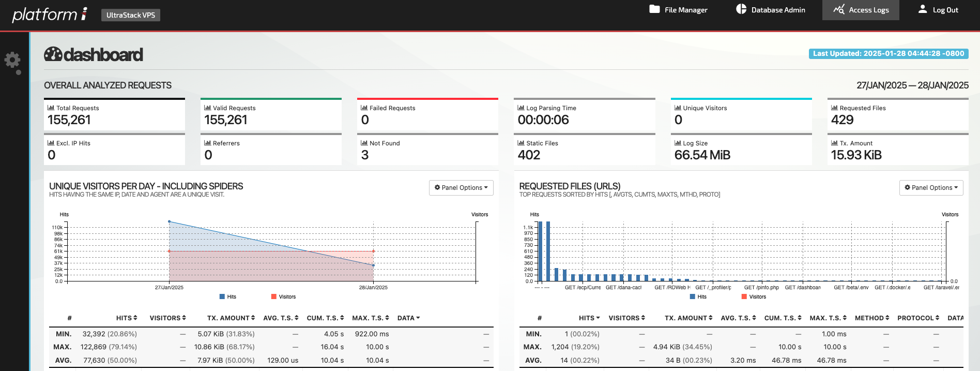Click the File Manager folder icon
The height and width of the screenshot is (371, 980).
click(654, 9)
